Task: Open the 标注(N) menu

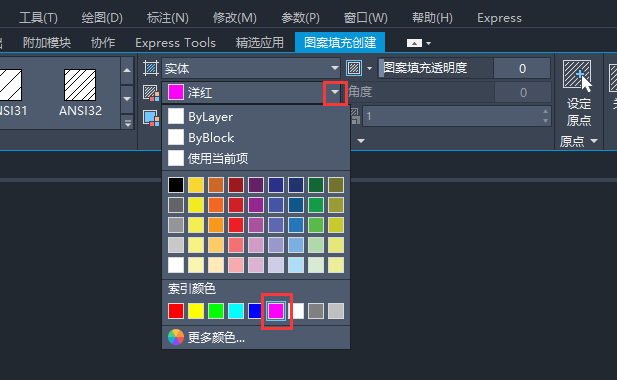Action: click(x=168, y=18)
